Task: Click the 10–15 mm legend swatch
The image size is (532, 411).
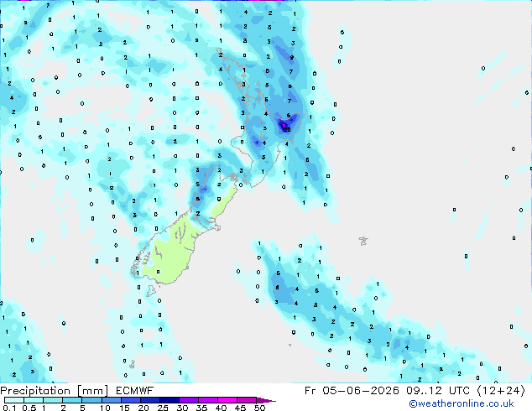Action: (x=112, y=400)
